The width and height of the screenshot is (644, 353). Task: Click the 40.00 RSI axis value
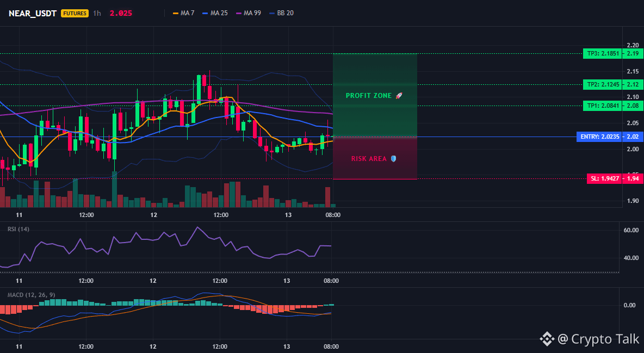[x=631, y=258]
